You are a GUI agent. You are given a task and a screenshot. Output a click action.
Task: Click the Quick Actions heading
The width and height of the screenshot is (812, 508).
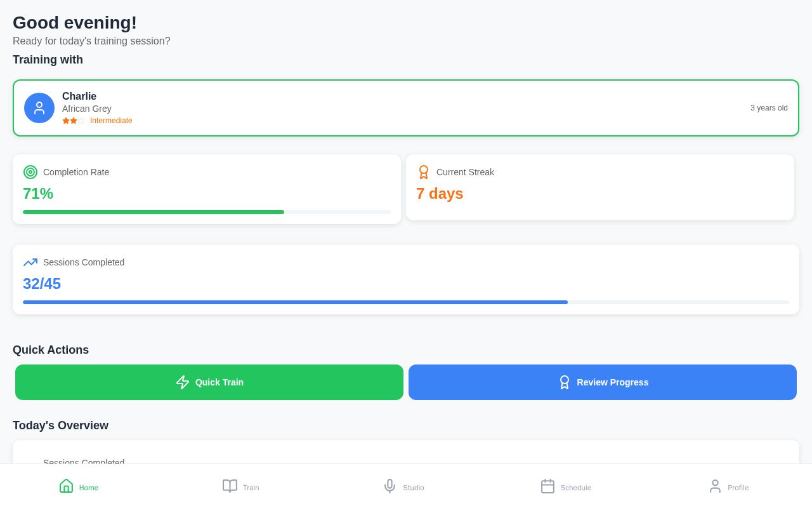tap(51, 350)
